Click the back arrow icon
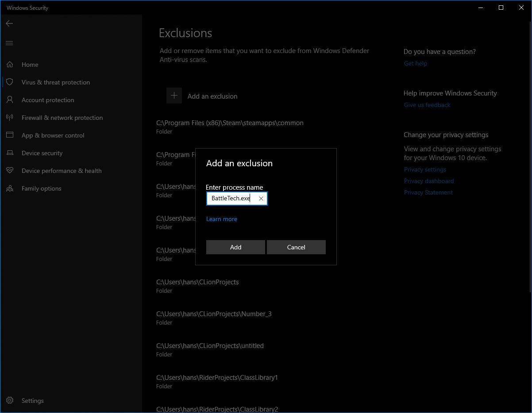The image size is (532, 413). (x=9, y=23)
